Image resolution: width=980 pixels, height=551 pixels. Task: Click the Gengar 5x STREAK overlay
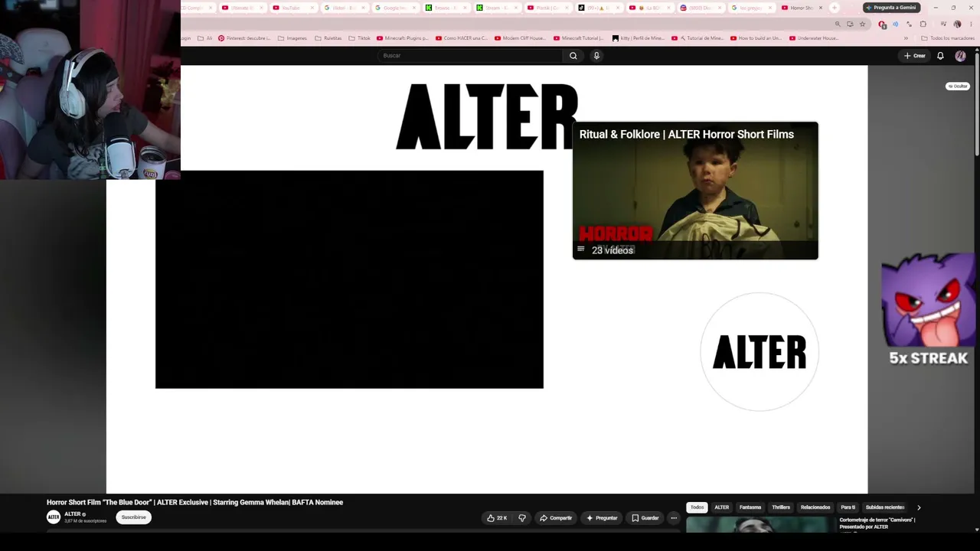(929, 311)
